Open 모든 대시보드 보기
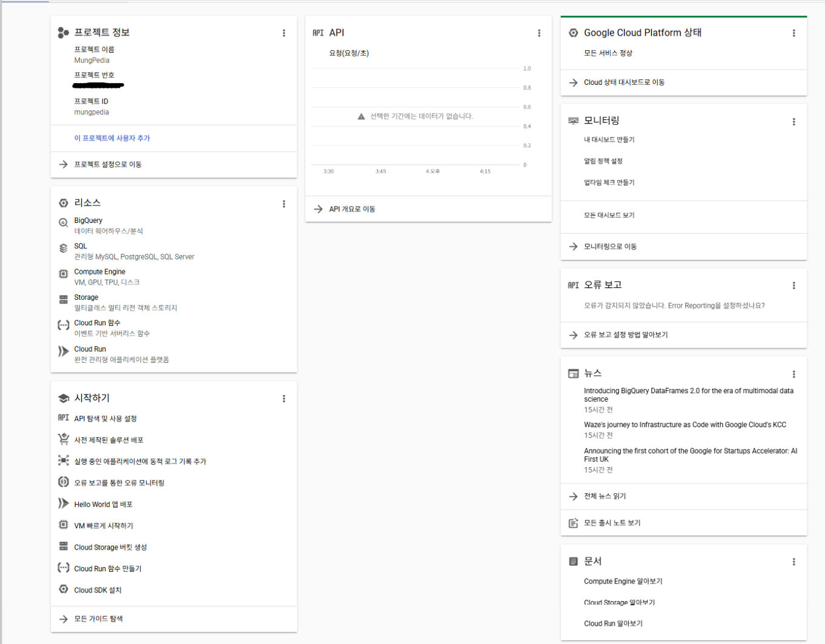825x644 pixels. pyautogui.click(x=609, y=215)
